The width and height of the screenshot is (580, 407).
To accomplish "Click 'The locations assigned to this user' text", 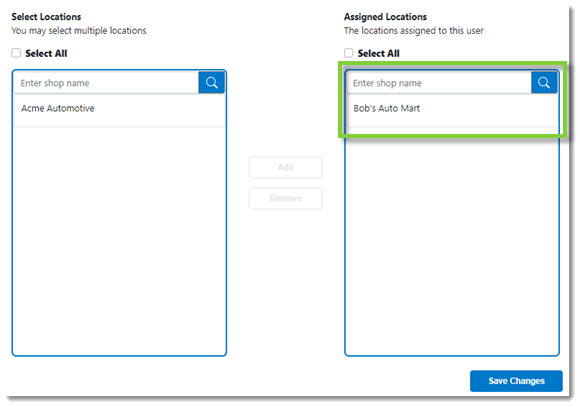I will (x=414, y=31).
